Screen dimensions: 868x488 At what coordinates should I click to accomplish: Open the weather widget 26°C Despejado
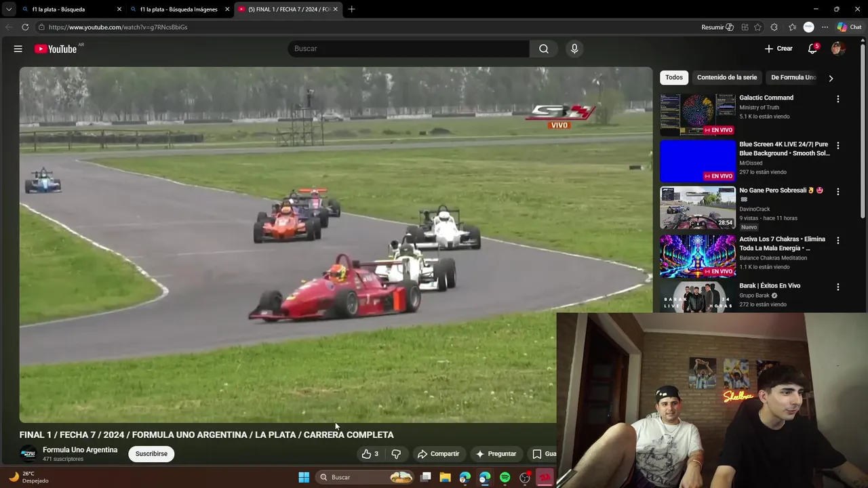28,477
